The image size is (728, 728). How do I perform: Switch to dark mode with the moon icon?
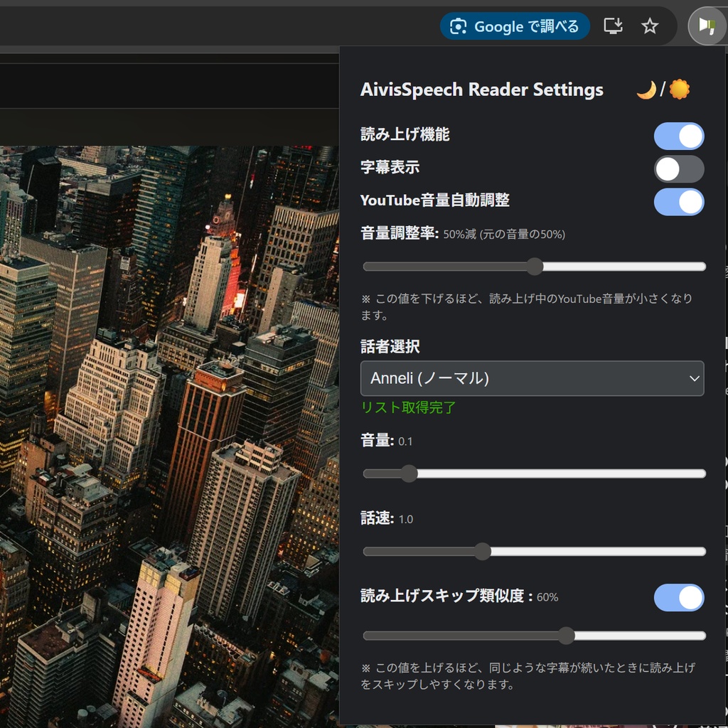pyautogui.click(x=646, y=90)
